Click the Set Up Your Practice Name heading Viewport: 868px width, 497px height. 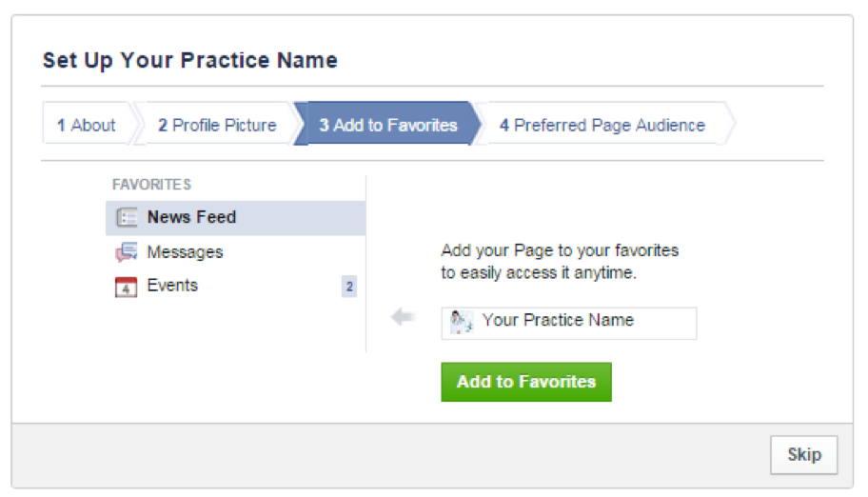(x=190, y=60)
